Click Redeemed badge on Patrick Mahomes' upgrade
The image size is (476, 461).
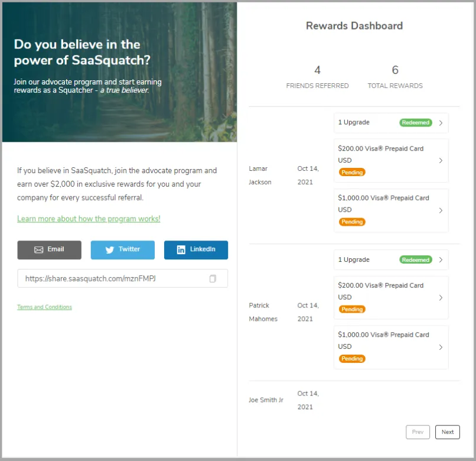point(416,259)
